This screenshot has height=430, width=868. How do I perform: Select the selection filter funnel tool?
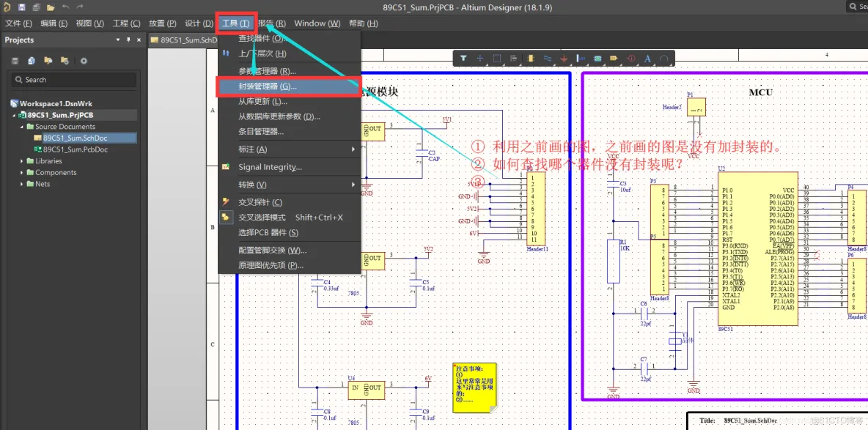(x=463, y=58)
